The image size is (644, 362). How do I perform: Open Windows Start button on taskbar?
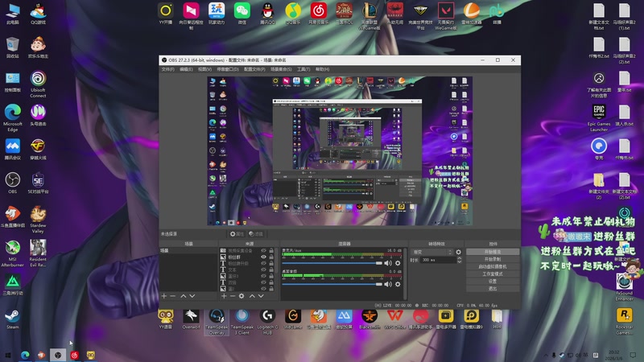(7, 355)
